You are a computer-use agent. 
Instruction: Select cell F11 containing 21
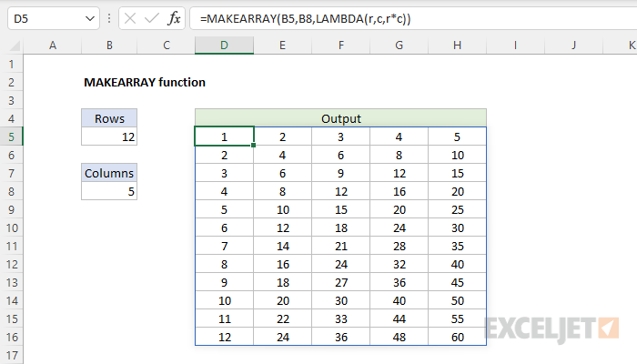click(341, 246)
